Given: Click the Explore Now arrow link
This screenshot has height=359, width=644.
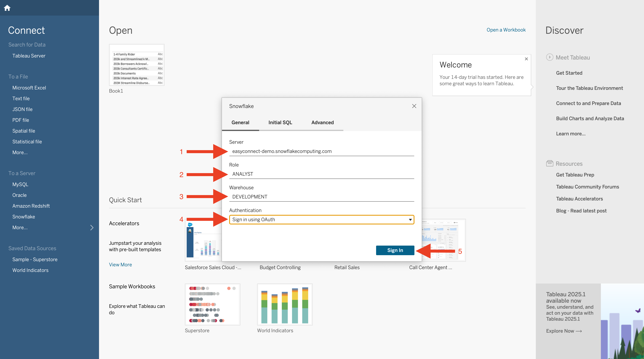Looking at the screenshot, I should [564, 331].
